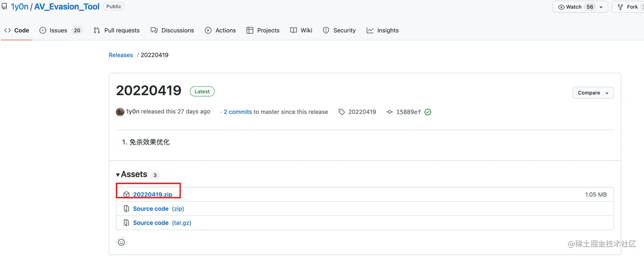Open commit 15889ef

tap(408, 112)
